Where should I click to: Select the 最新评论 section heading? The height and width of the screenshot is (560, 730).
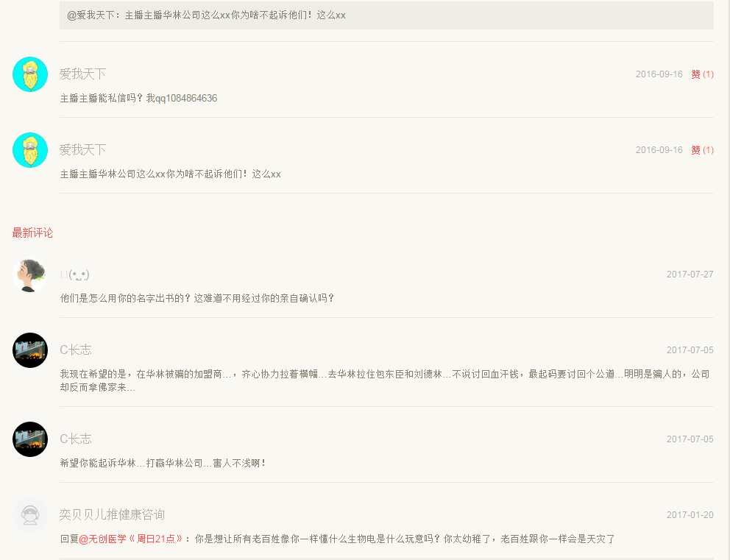[32, 233]
